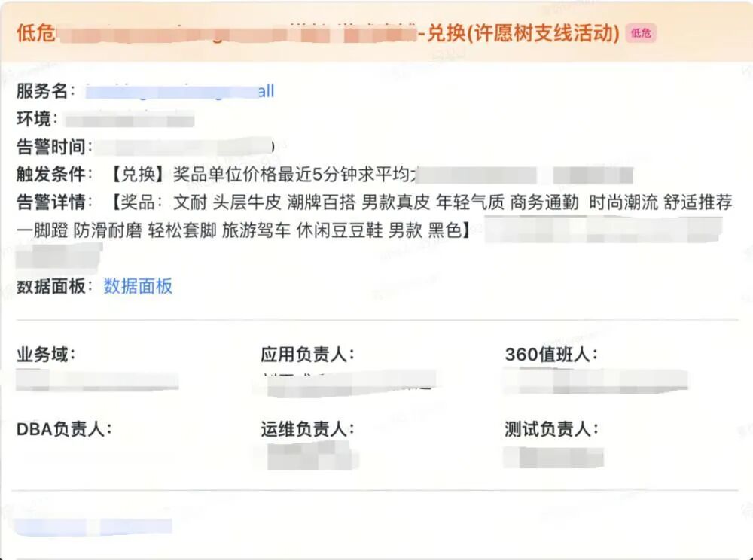Click the blurred value under 业务域

click(97, 380)
